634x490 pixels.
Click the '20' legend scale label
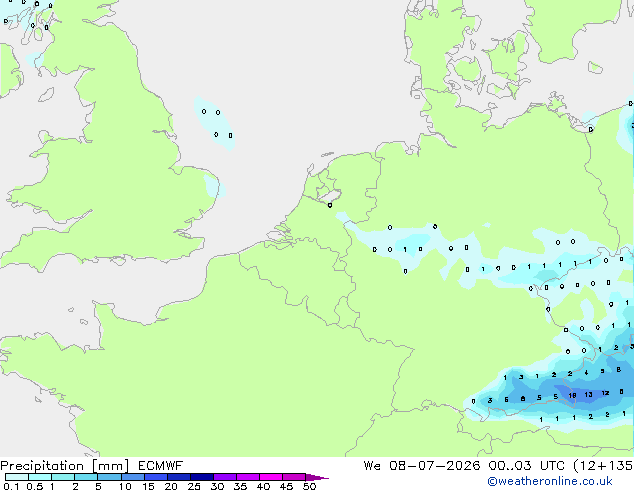click(x=171, y=486)
